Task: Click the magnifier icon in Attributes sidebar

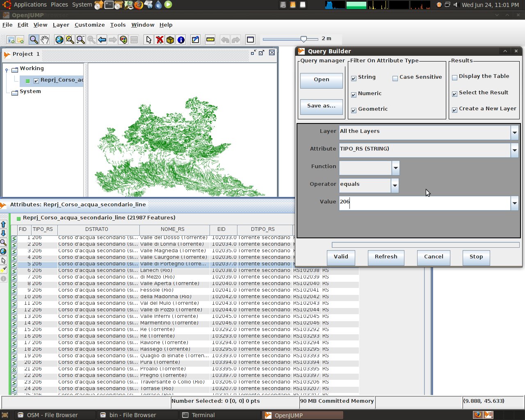Action: 3,242
